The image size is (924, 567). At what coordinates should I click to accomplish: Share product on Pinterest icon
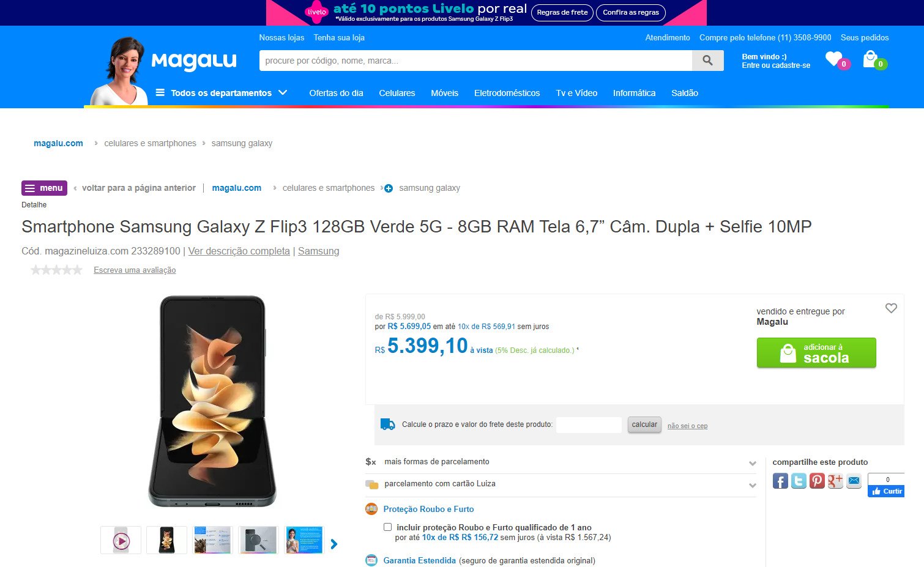coord(817,481)
